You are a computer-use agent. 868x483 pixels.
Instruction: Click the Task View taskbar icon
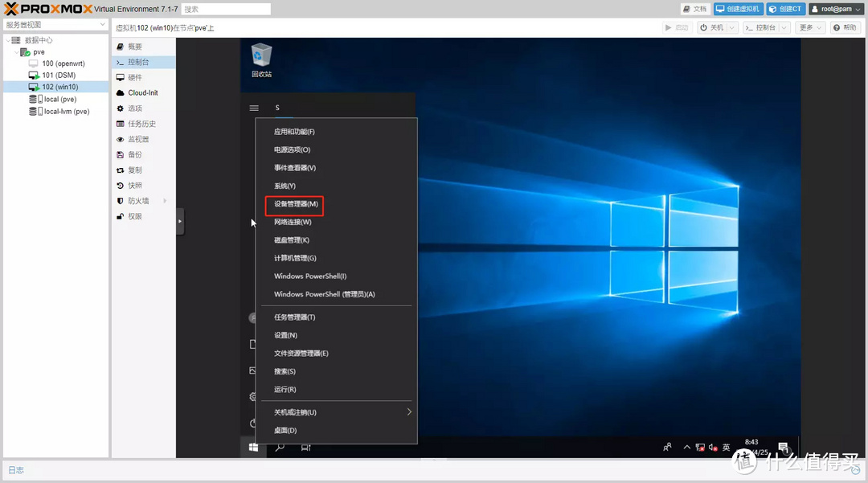point(305,447)
